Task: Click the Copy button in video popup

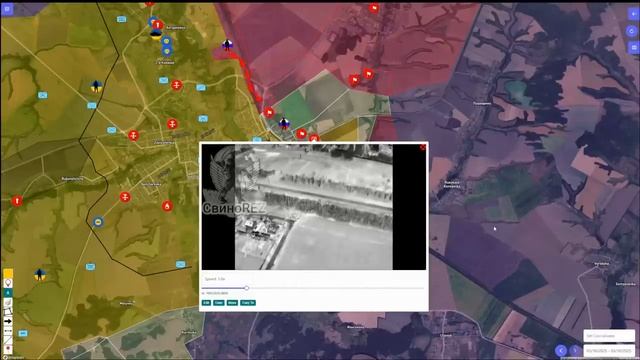Action: [219, 303]
